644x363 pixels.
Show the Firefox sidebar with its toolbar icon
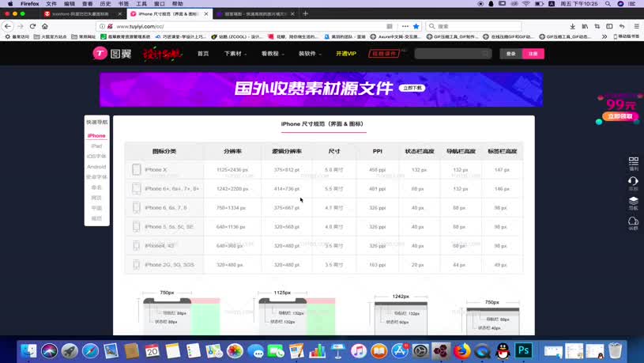tap(609, 26)
